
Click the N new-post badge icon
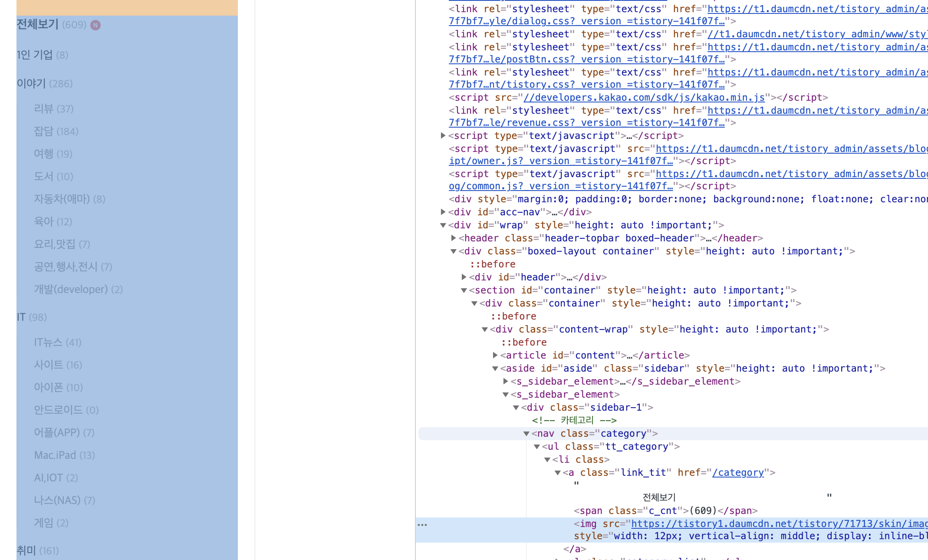[95, 25]
